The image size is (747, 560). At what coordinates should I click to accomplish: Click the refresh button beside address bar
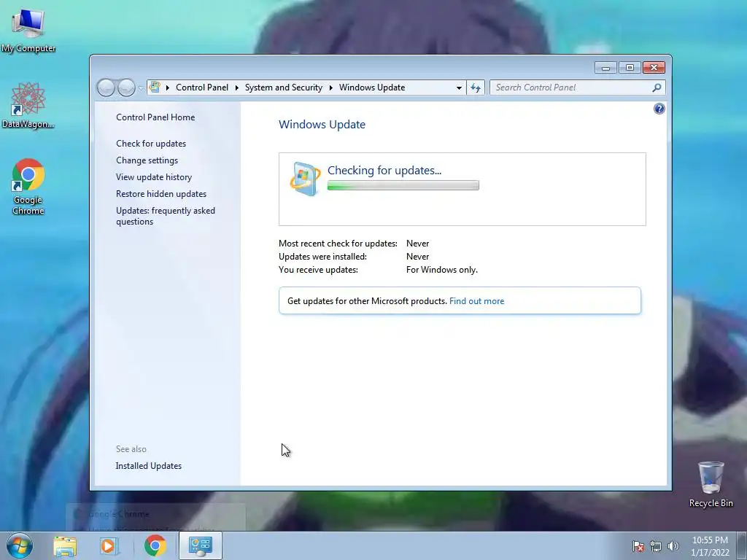tap(476, 87)
